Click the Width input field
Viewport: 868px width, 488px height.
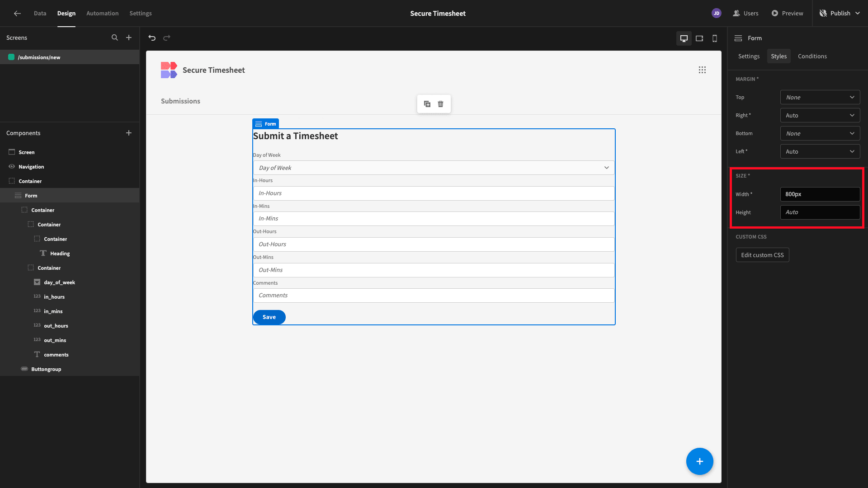point(820,194)
